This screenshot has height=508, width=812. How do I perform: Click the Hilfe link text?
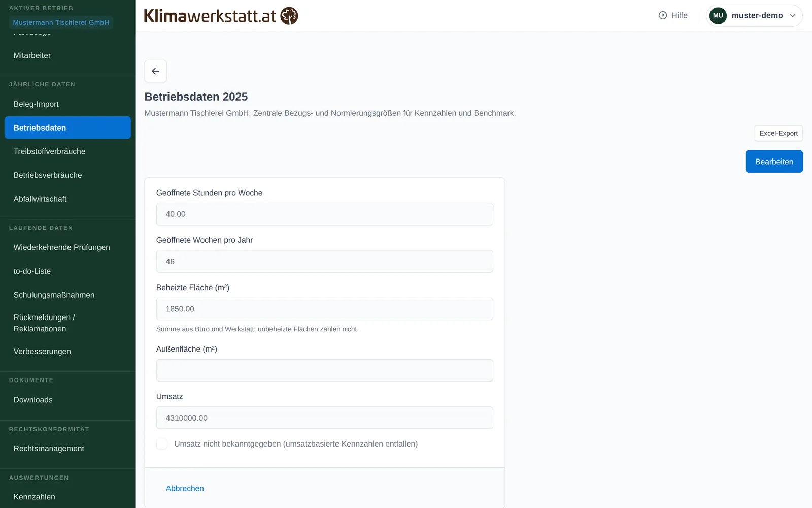pyautogui.click(x=679, y=15)
